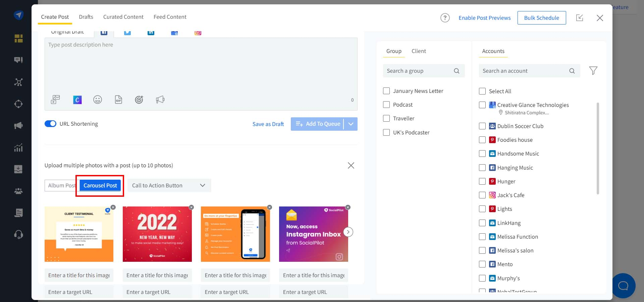
Task: Remove the 2022 New Year image
Action: [x=192, y=207]
